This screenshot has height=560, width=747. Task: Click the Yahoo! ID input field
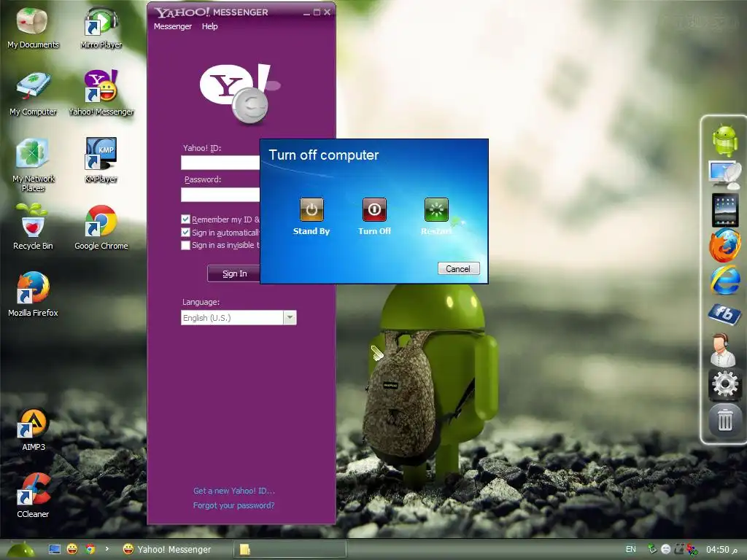click(x=220, y=163)
